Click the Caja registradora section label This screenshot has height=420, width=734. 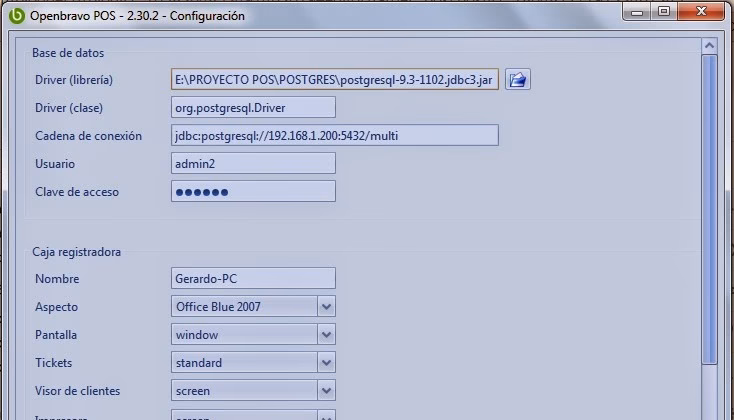coord(76,252)
